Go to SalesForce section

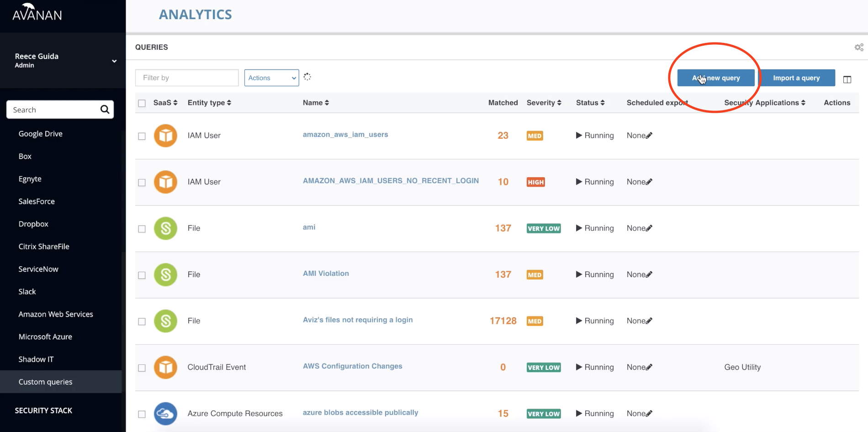coord(37,201)
